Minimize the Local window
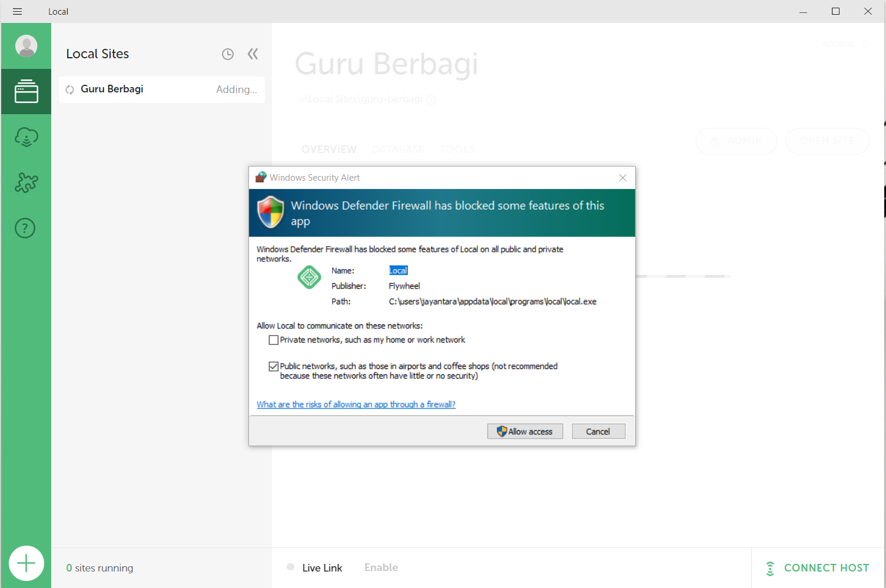886x588 pixels. point(803,11)
